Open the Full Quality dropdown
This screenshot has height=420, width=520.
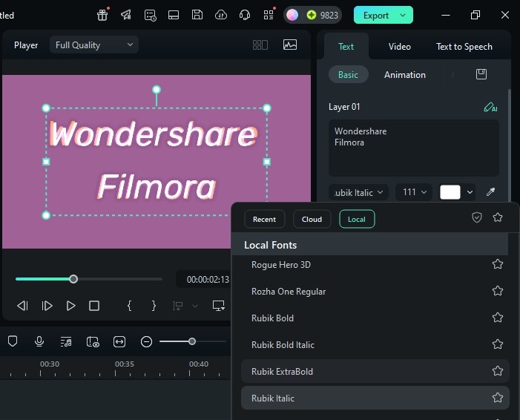(x=94, y=45)
